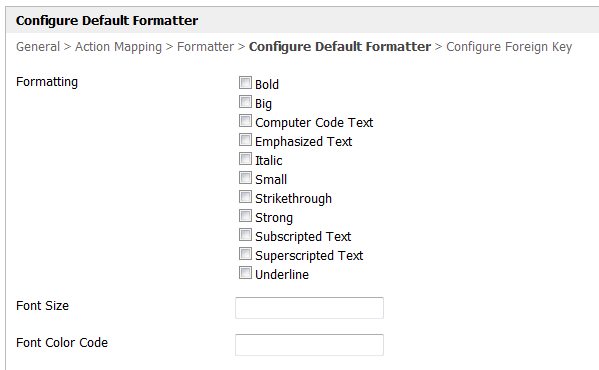Viewport: 599px width, 370px height.
Task: Focus the Font Color Code field
Action: pyautogui.click(x=309, y=345)
